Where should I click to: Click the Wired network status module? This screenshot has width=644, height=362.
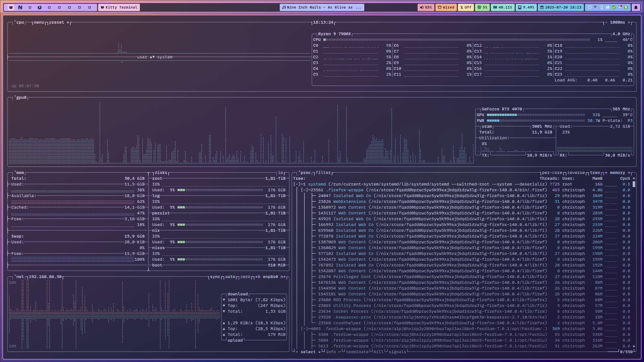[446, 7]
